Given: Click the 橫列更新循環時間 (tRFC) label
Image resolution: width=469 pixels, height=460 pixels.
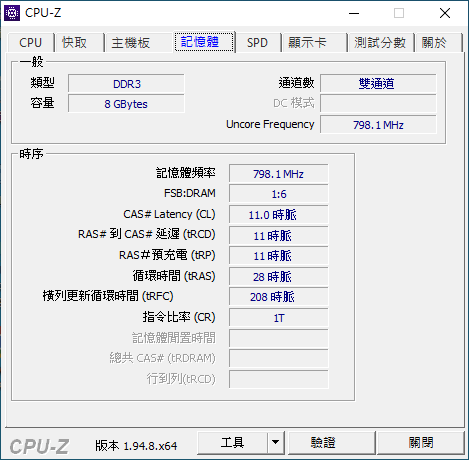Looking at the screenshot, I should coord(108,296).
